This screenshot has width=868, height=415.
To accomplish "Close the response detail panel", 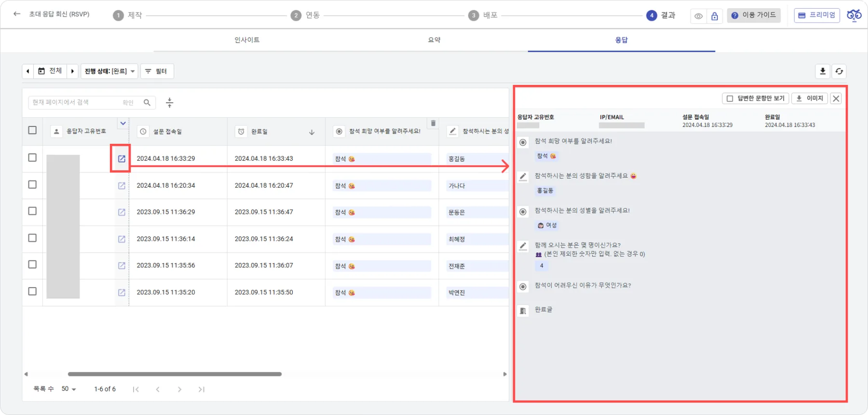I will [836, 98].
